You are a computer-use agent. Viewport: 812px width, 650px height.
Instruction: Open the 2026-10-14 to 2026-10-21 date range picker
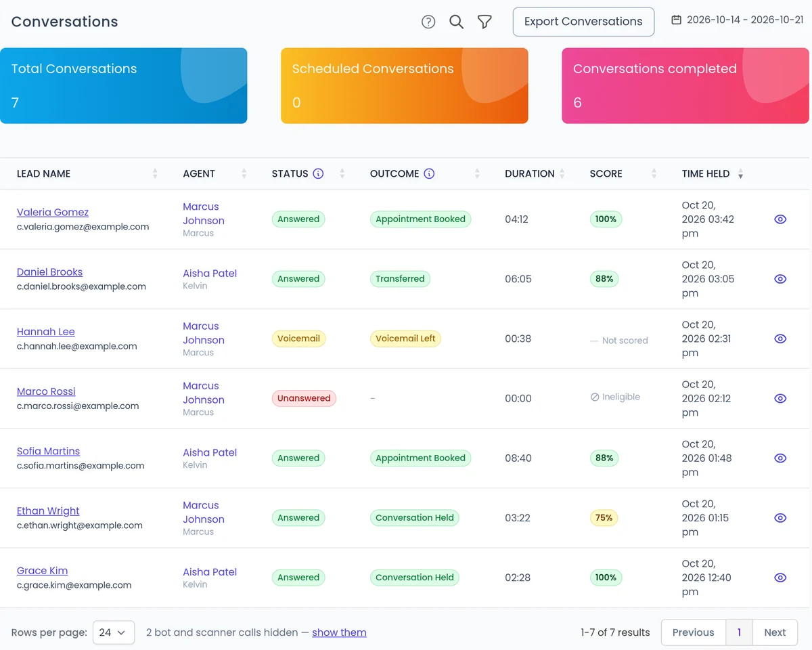(738, 20)
